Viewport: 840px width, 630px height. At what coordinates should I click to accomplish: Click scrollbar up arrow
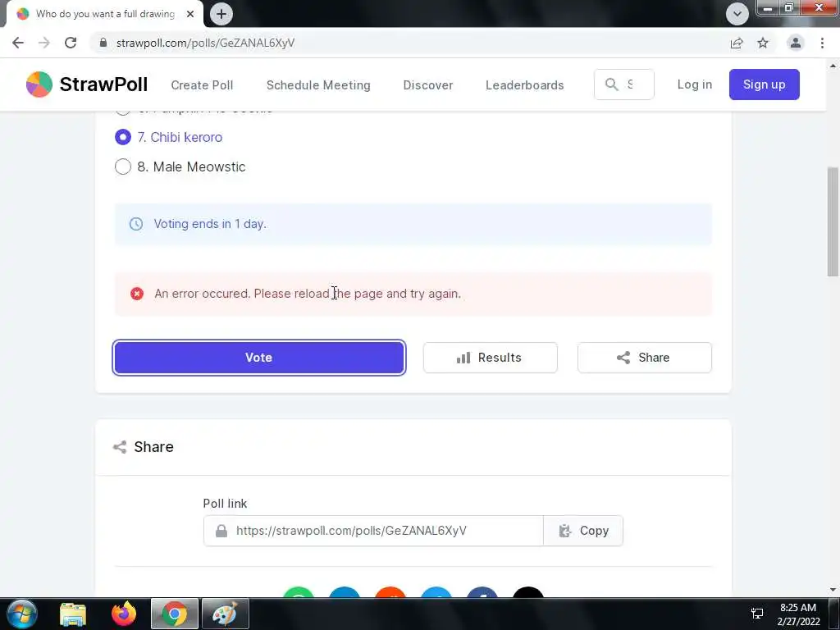[x=833, y=66]
